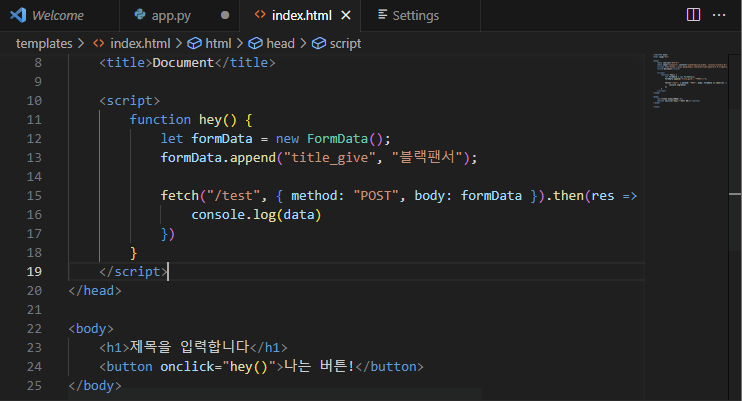742x401 pixels.
Task: Click the opening <body> tag
Action: click(x=91, y=329)
